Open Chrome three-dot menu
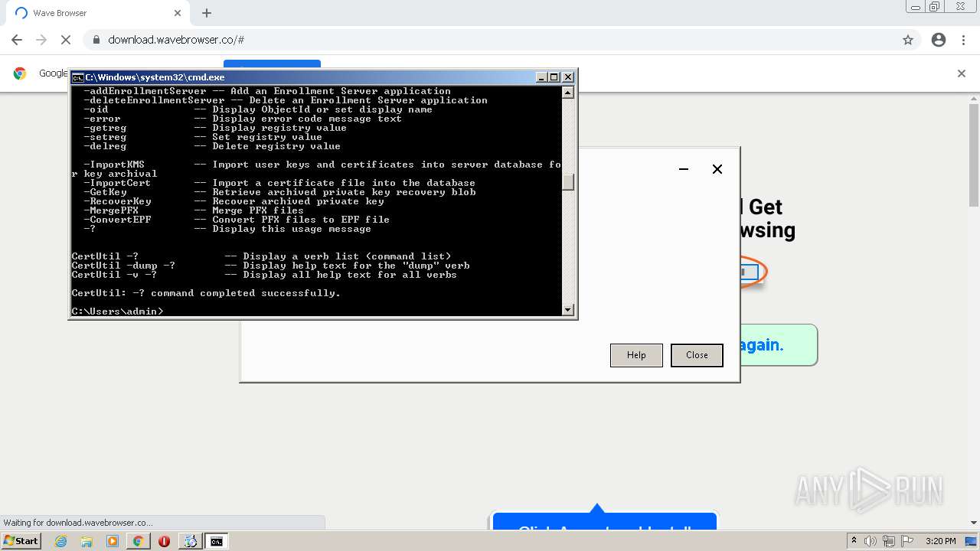The image size is (980, 551). click(963, 40)
